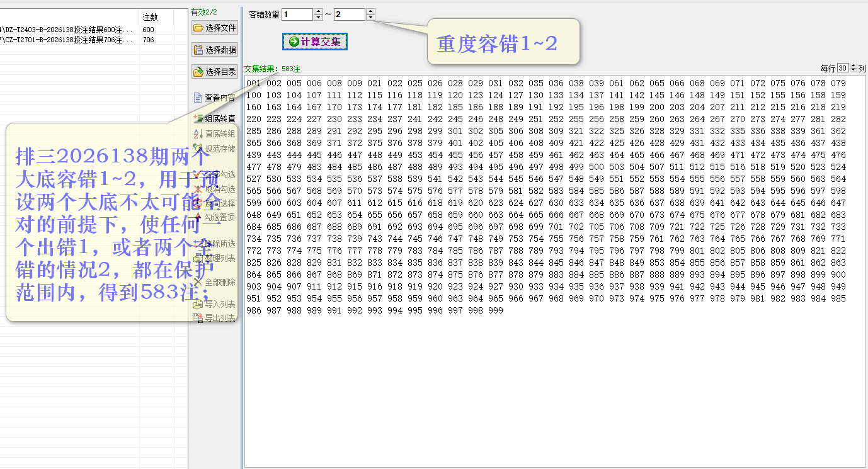868x469 pixels.
Task: Click number 001 in results
Action: (x=253, y=83)
